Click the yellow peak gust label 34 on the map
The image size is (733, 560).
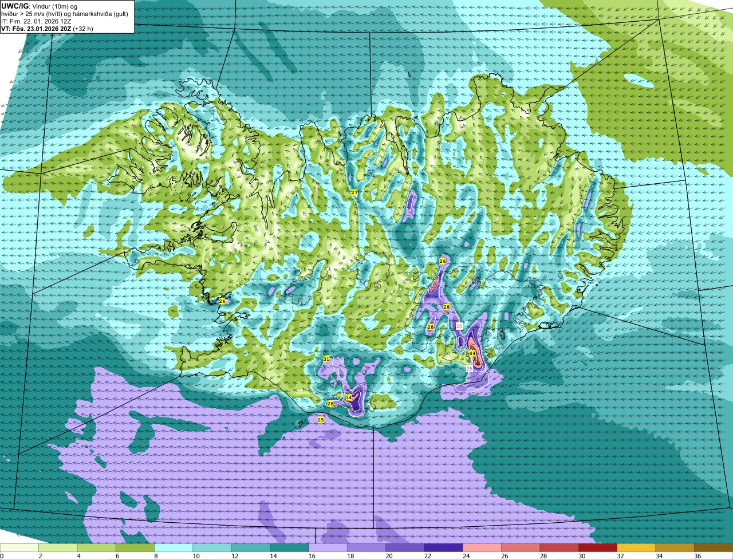pyautogui.click(x=349, y=397)
